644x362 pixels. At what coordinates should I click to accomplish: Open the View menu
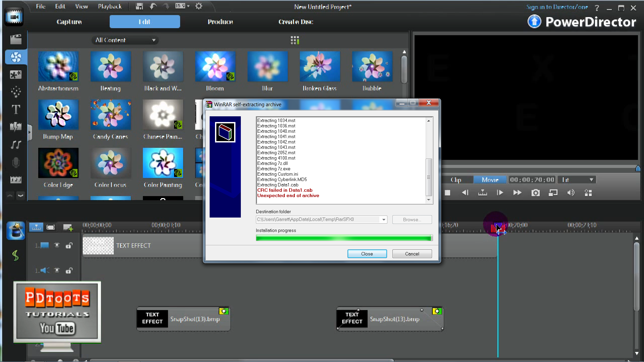point(82,6)
